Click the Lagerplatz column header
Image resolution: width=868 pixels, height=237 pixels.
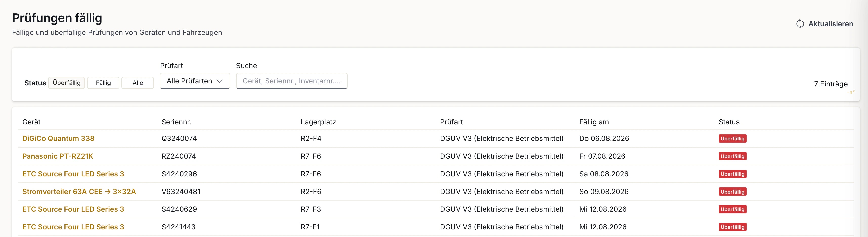[x=318, y=122]
